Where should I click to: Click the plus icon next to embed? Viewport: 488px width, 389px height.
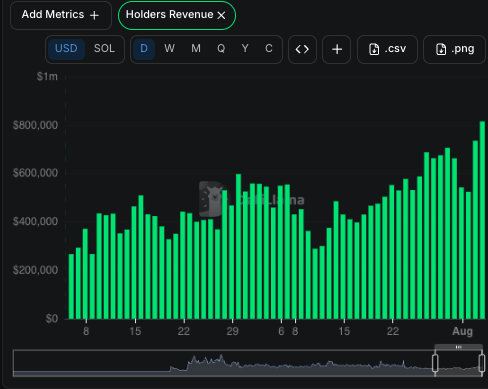click(337, 49)
